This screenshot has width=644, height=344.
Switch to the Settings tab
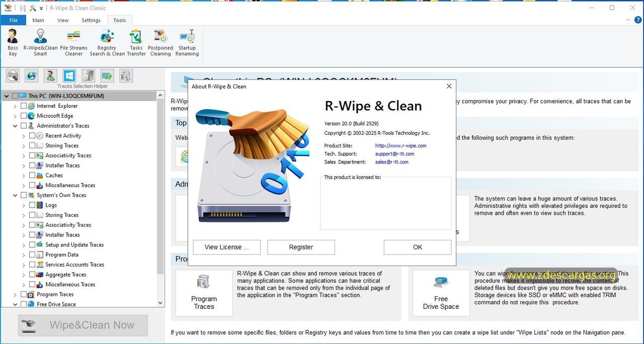[x=91, y=20]
